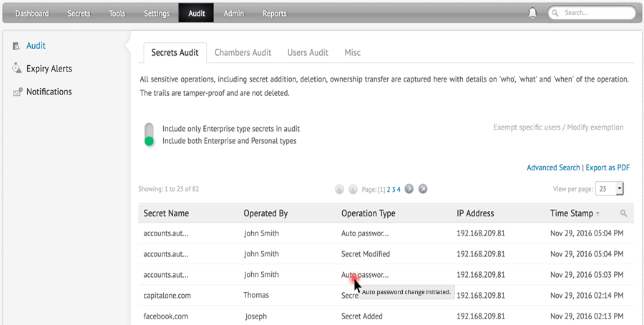The height and width of the screenshot is (325, 644).
Task: Switch to the Users Audit tab
Action: [x=308, y=52]
